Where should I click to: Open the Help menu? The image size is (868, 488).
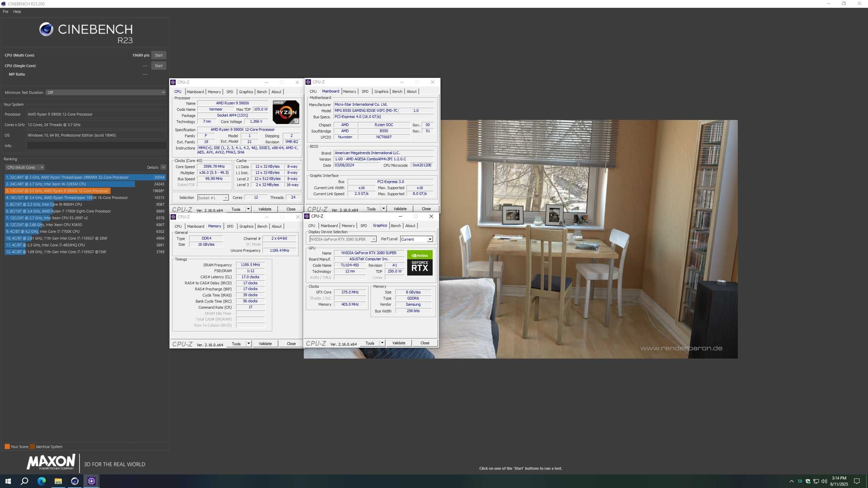(x=17, y=12)
